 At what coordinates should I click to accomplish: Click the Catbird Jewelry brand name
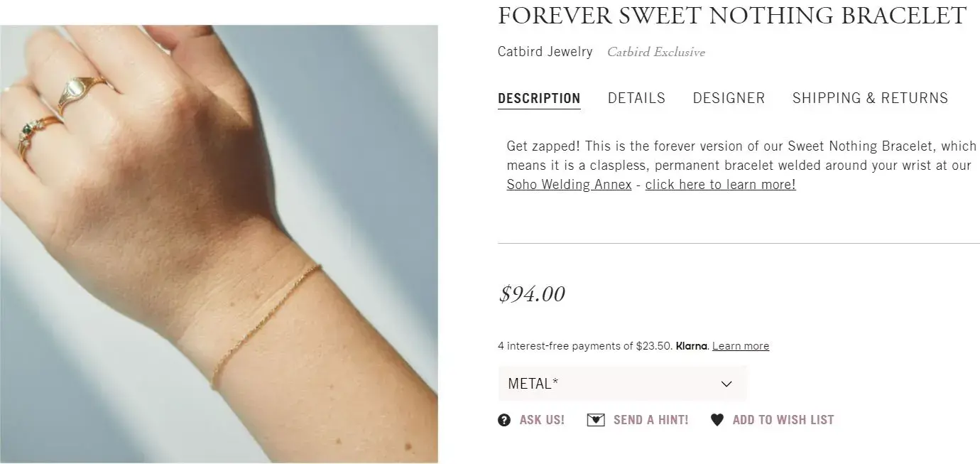click(x=545, y=52)
